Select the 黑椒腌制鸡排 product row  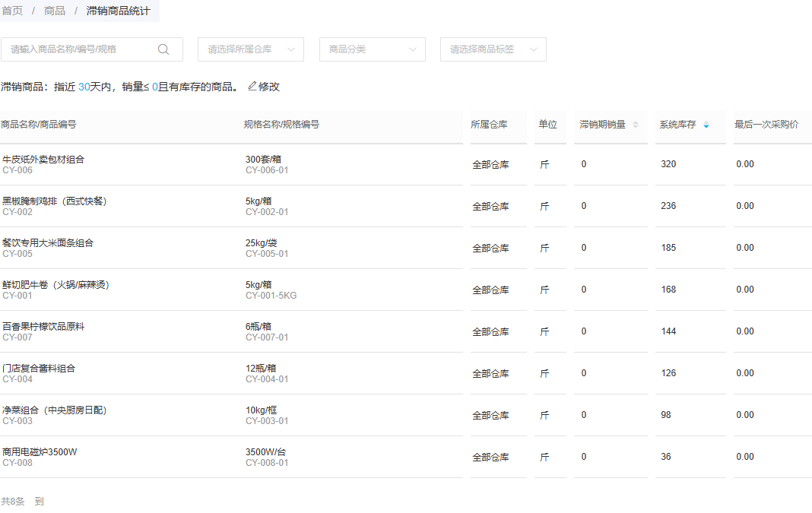coord(406,206)
